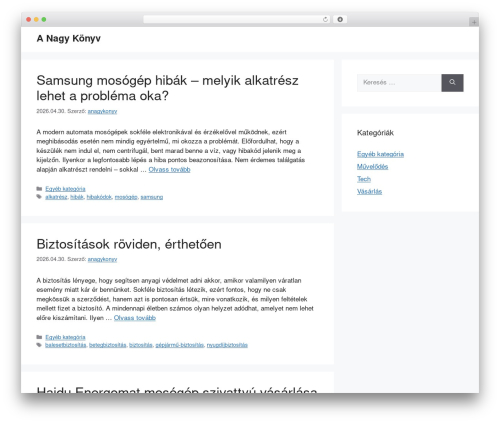The width and height of the screenshot is (500, 423).
Task: Open the Biztosítások röviden, érthetően article title
Action: 129,244
